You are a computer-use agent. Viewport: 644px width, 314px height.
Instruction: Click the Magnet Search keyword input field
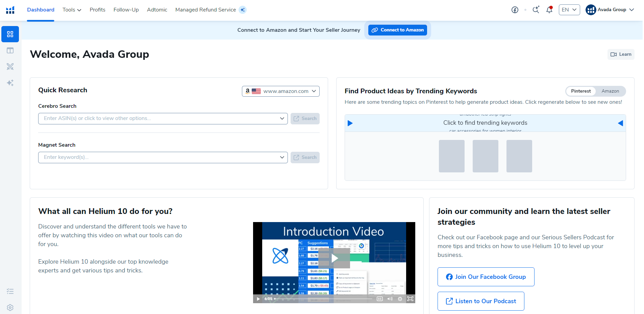coord(163,158)
